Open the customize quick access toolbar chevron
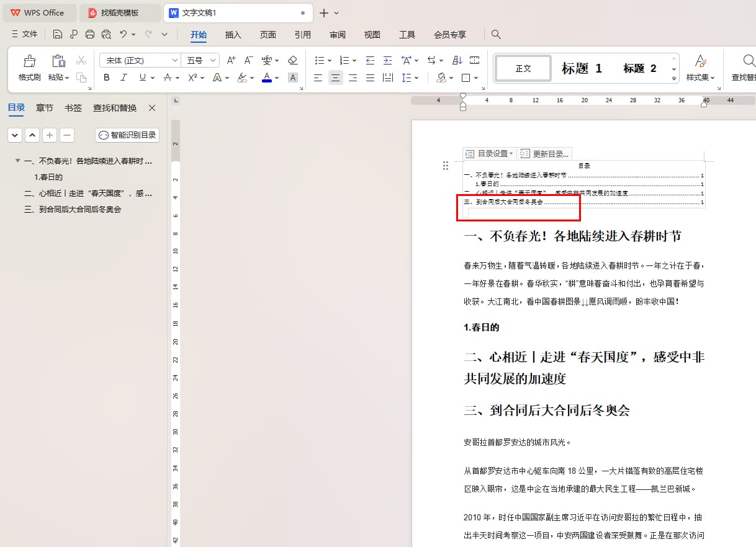 tap(164, 34)
